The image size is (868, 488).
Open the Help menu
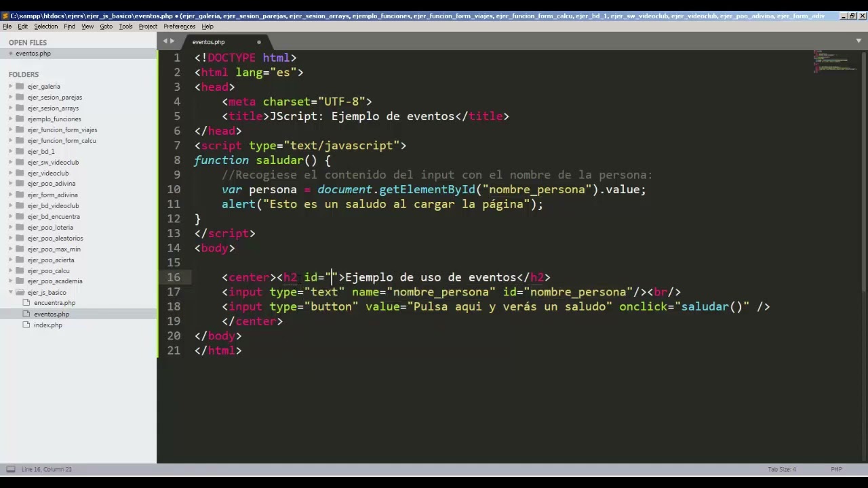[207, 26]
